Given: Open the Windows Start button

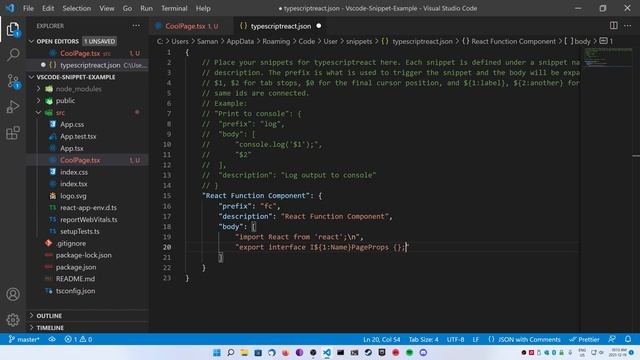Looking at the screenshot, I should pos(217,352).
